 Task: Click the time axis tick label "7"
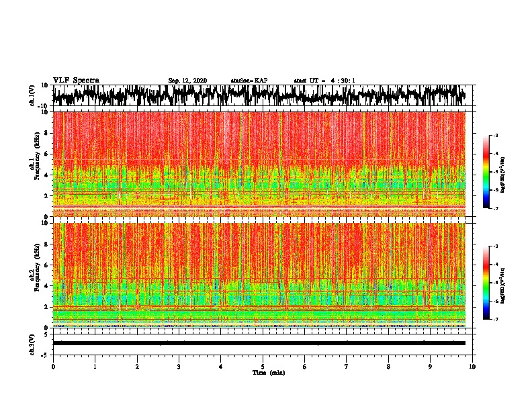click(x=347, y=367)
